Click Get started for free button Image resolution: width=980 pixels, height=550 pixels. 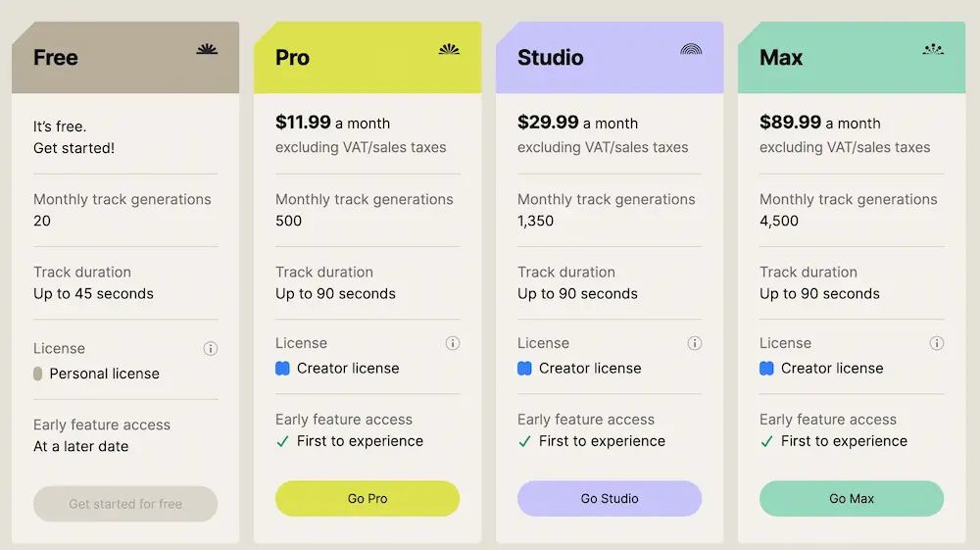click(125, 504)
